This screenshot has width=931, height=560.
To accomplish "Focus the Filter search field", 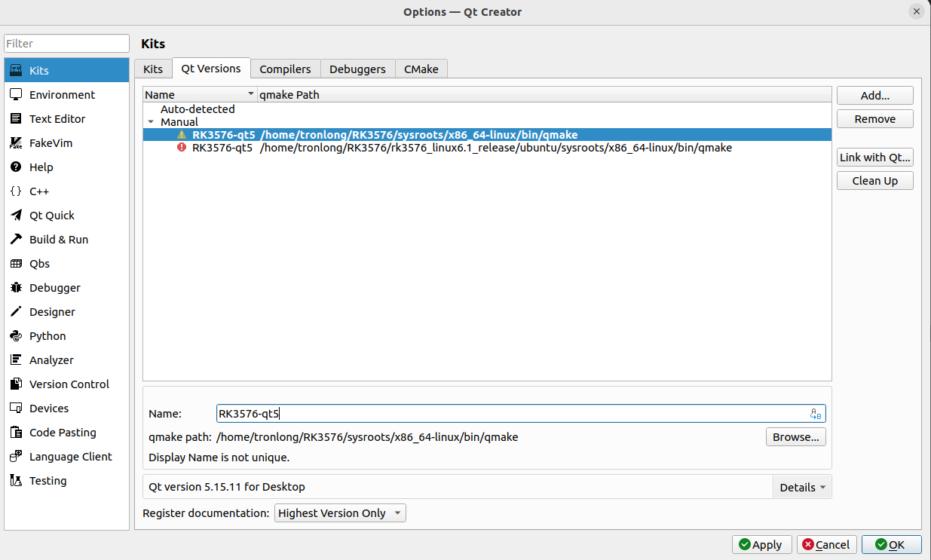I will 67,44.
